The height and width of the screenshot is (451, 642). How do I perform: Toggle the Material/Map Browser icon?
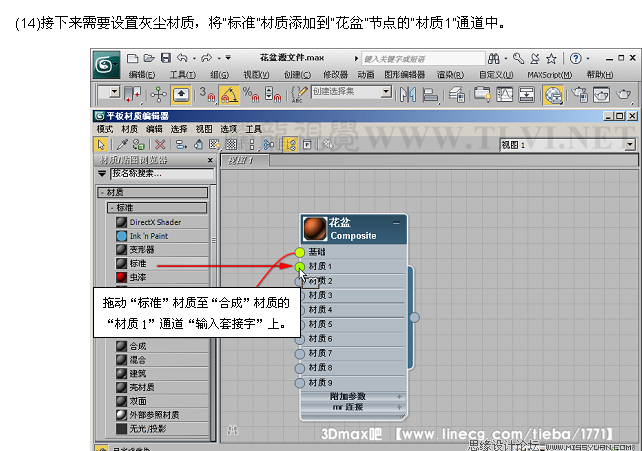click(290, 144)
